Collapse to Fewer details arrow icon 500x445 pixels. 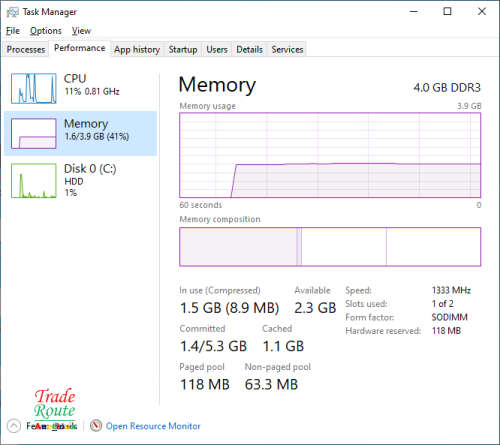click(x=14, y=426)
